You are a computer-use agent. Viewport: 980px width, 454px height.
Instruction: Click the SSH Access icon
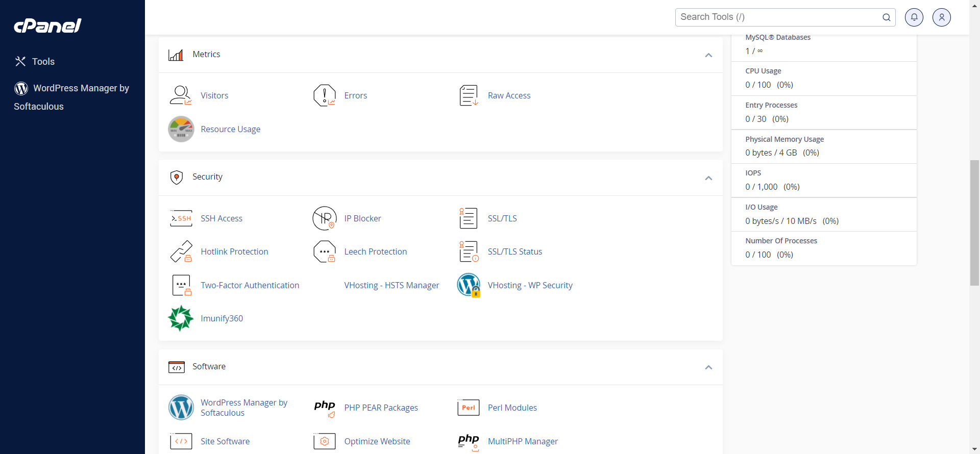[x=181, y=218]
